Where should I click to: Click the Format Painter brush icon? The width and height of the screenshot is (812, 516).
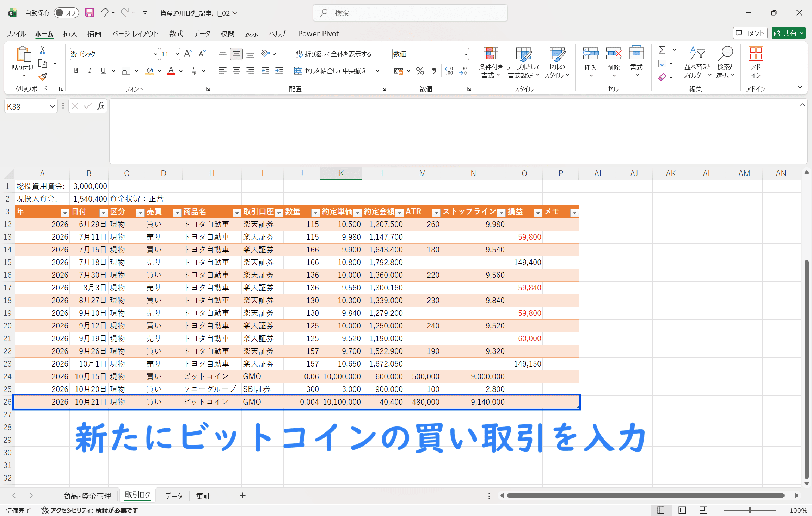click(43, 77)
